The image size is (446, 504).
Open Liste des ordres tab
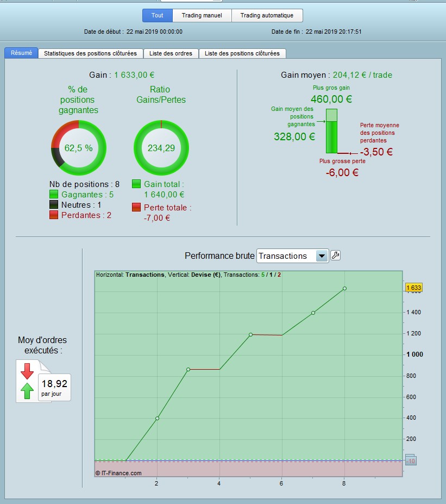pos(171,53)
